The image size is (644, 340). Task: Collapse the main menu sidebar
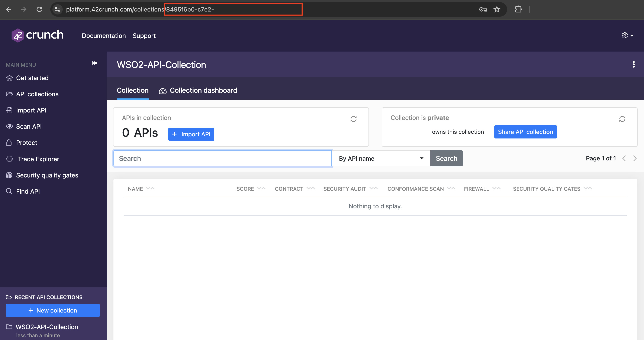coord(94,63)
